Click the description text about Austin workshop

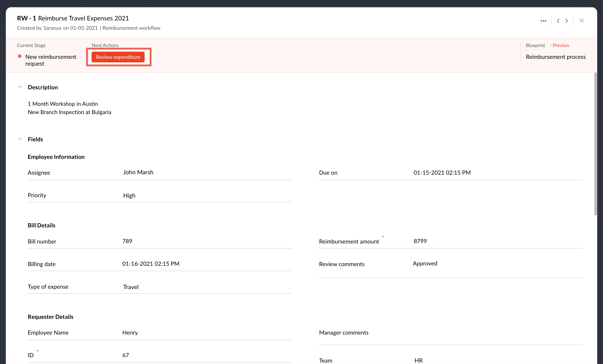pyautogui.click(x=63, y=104)
